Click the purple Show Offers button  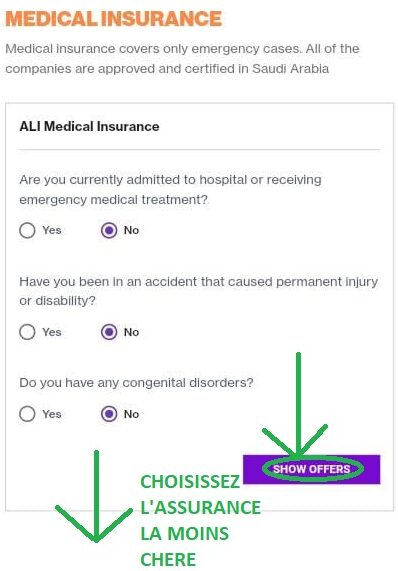pos(312,469)
